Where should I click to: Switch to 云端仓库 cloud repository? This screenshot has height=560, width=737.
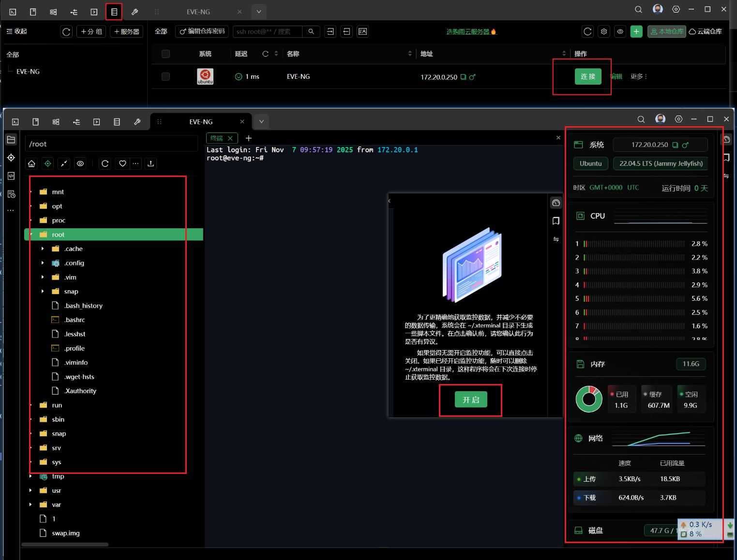point(705,31)
